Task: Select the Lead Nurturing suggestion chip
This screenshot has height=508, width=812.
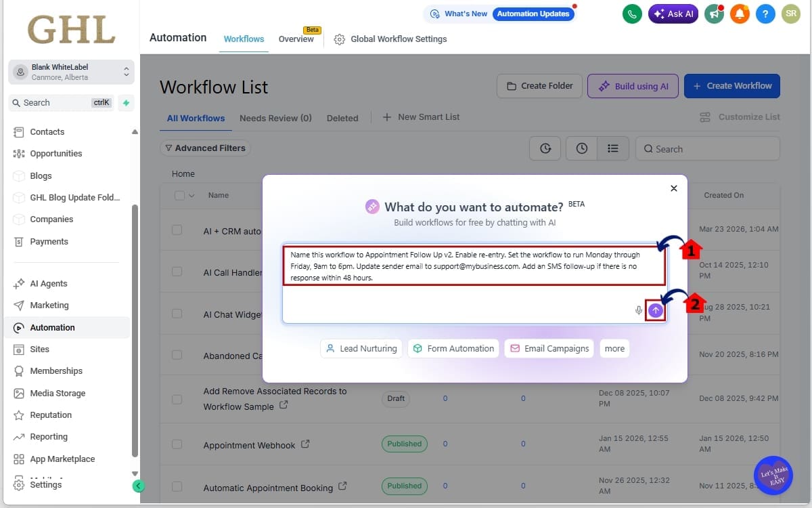Action: (361, 348)
